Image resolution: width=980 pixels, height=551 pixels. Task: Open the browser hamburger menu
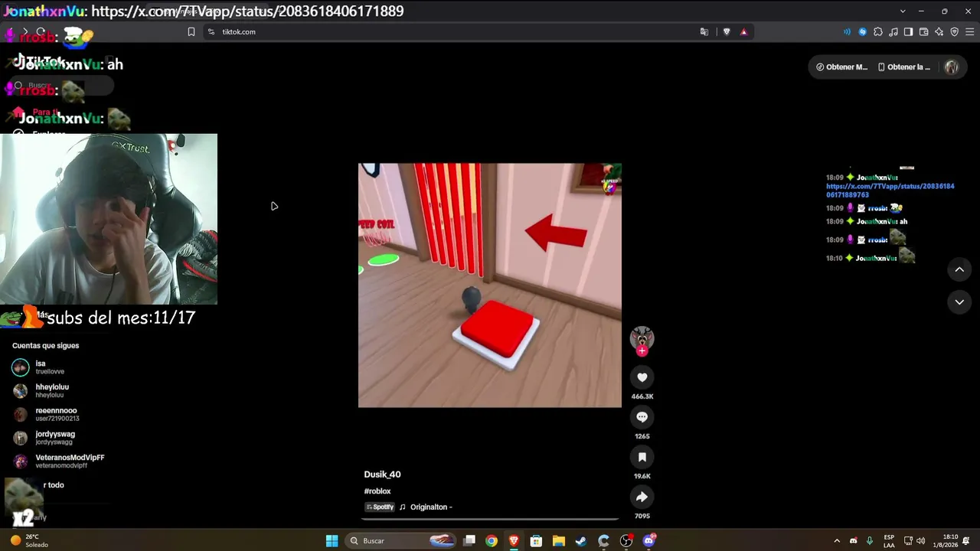[x=970, y=31]
